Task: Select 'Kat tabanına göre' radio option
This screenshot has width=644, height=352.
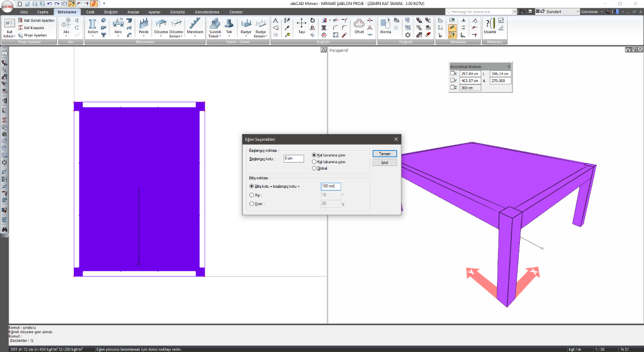Action: [314, 161]
